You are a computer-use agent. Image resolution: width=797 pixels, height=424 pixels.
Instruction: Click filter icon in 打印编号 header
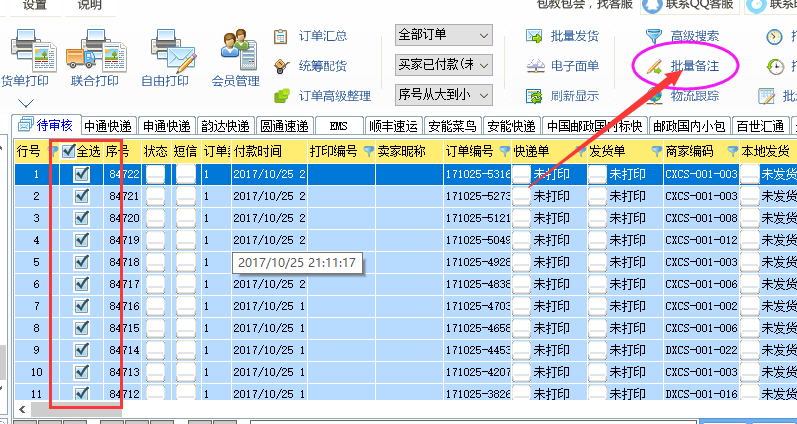tap(369, 151)
